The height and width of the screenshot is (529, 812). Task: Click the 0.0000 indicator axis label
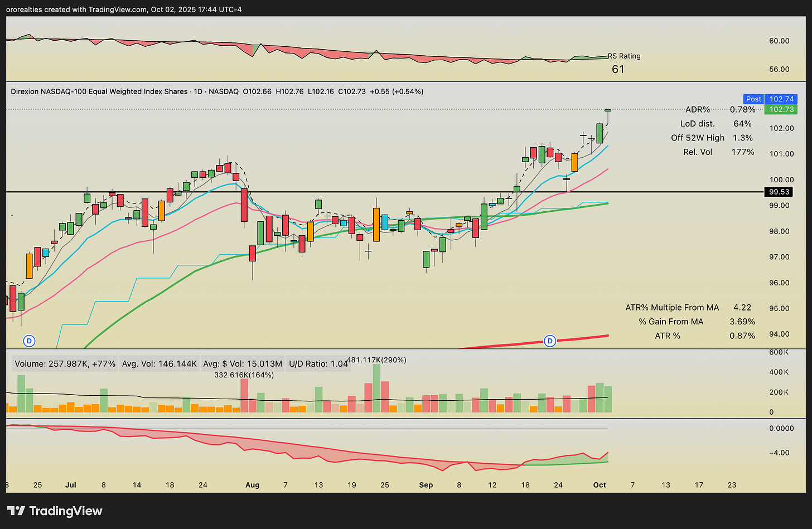click(x=781, y=428)
